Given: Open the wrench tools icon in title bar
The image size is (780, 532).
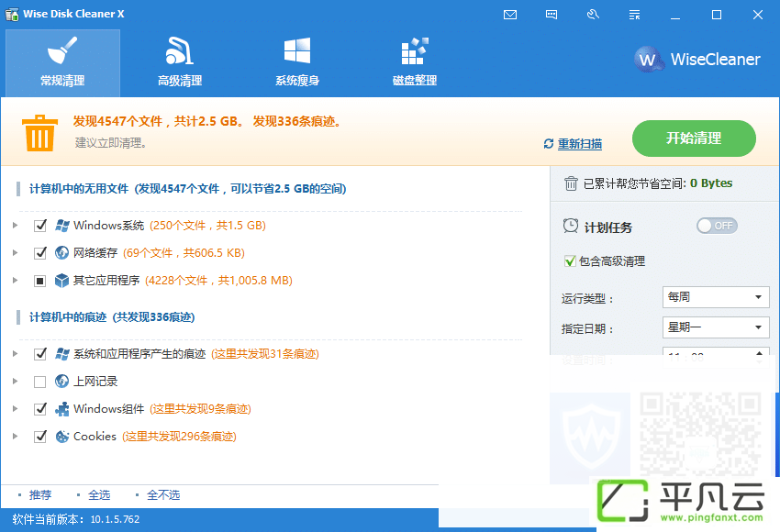Looking at the screenshot, I should [x=593, y=15].
